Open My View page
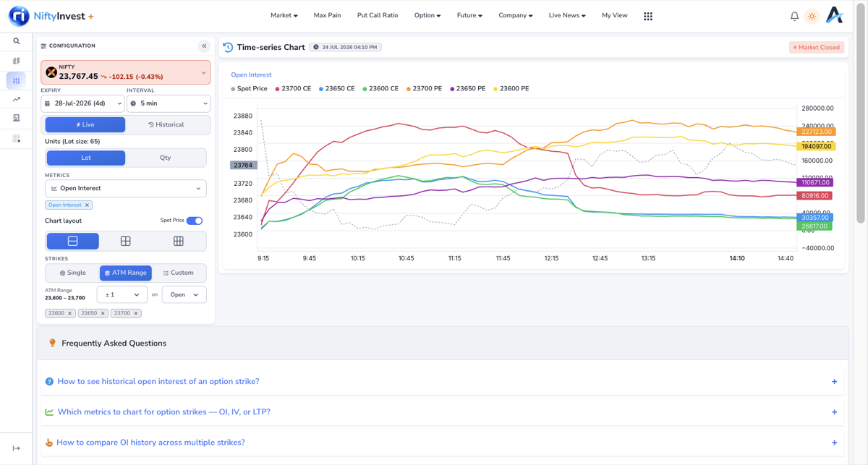The image size is (868, 465). coord(614,15)
